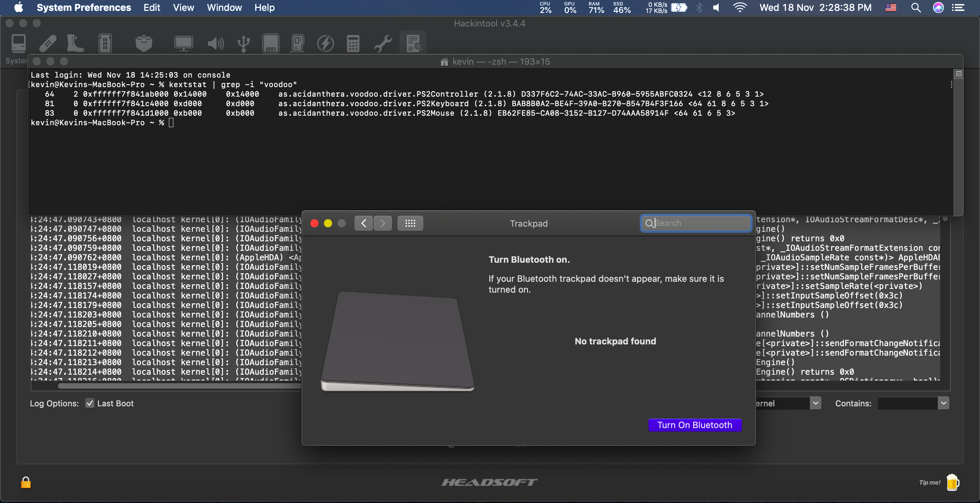Image resolution: width=980 pixels, height=503 pixels.
Task: Click the battery status icon
Action: [679, 7]
